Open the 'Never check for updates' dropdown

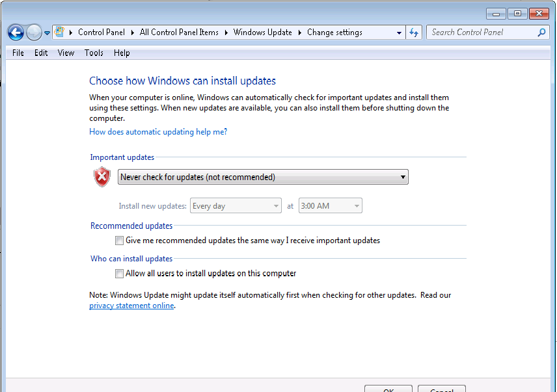(x=263, y=177)
